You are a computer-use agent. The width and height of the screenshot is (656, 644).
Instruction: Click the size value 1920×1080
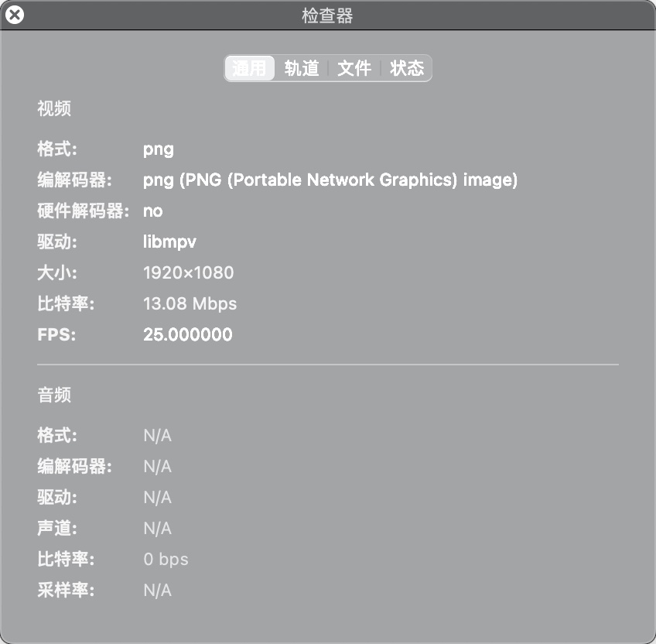click(x=188, y=273)
